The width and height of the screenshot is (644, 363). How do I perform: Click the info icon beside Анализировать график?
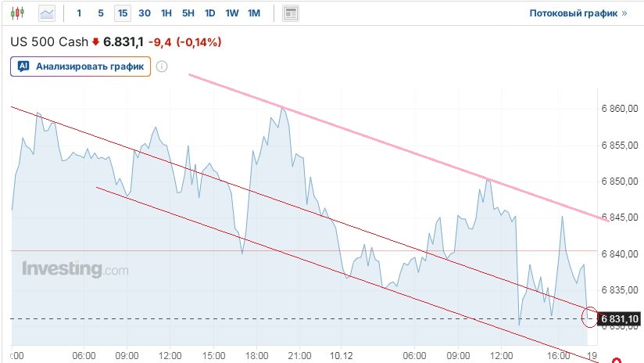(162, 66)
